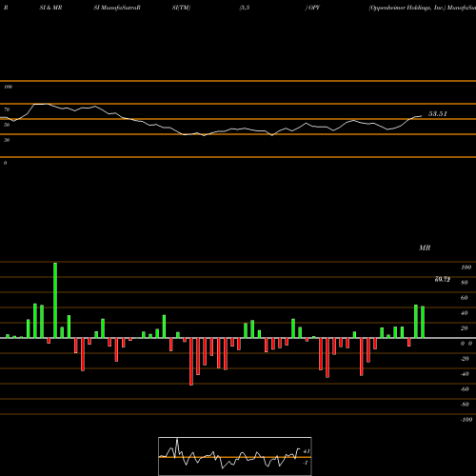Click the "SI(TM)" header label
Viewport: 476px width, 476px height.
(x=181, y=8)
